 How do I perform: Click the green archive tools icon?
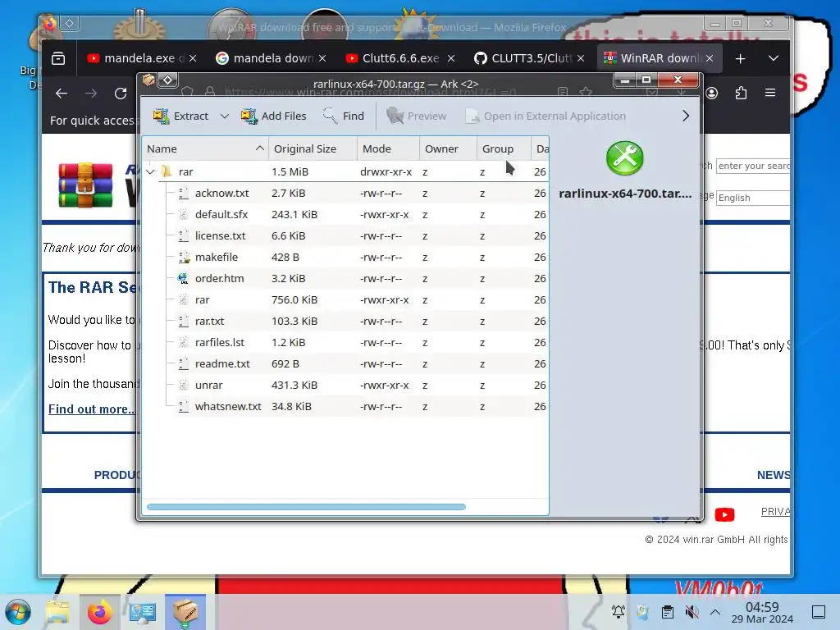(624, 158)
